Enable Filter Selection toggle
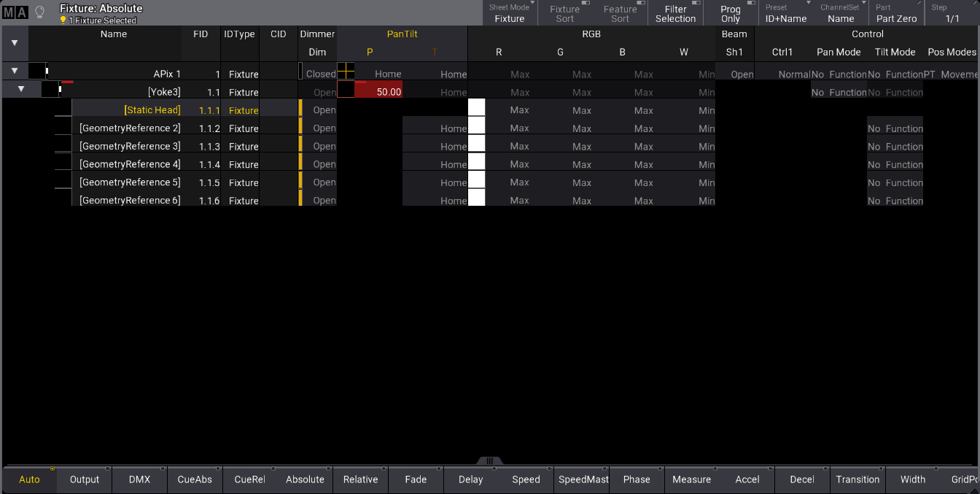980x494 pixels. (675, 13)
